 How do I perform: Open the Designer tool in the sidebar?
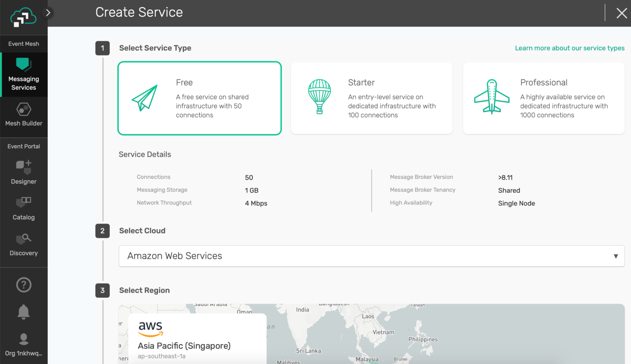pos(24,172)
